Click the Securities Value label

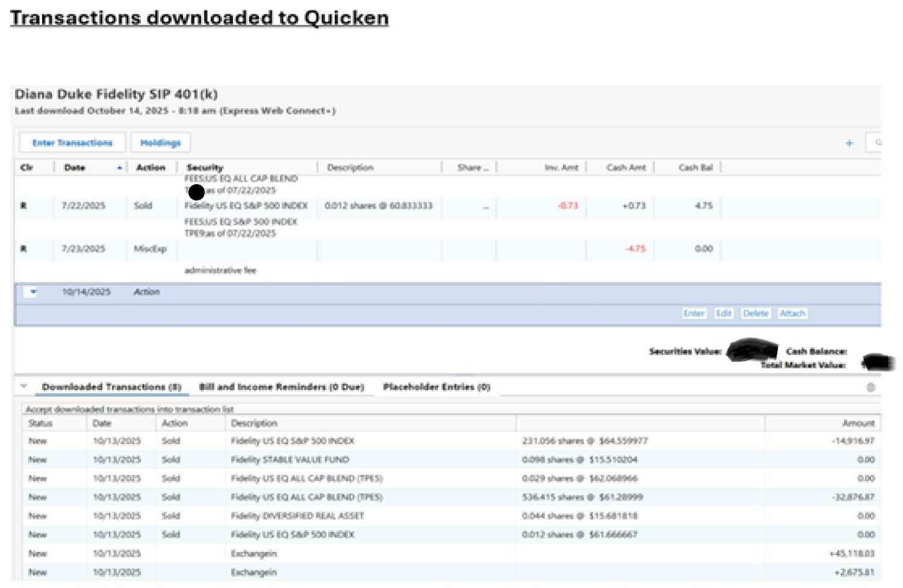point(685,351)
